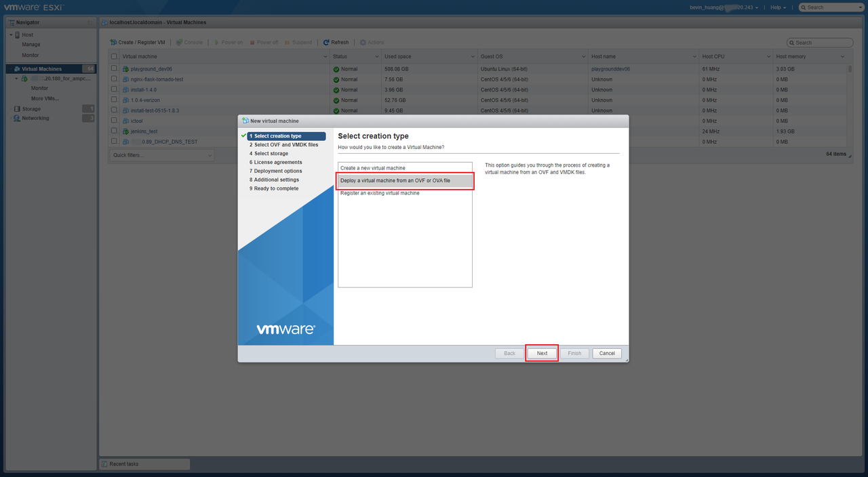Click the playground_dev06 VM icon
The height and width of the screenshot is (477, 868).
(x=125, y=69)
